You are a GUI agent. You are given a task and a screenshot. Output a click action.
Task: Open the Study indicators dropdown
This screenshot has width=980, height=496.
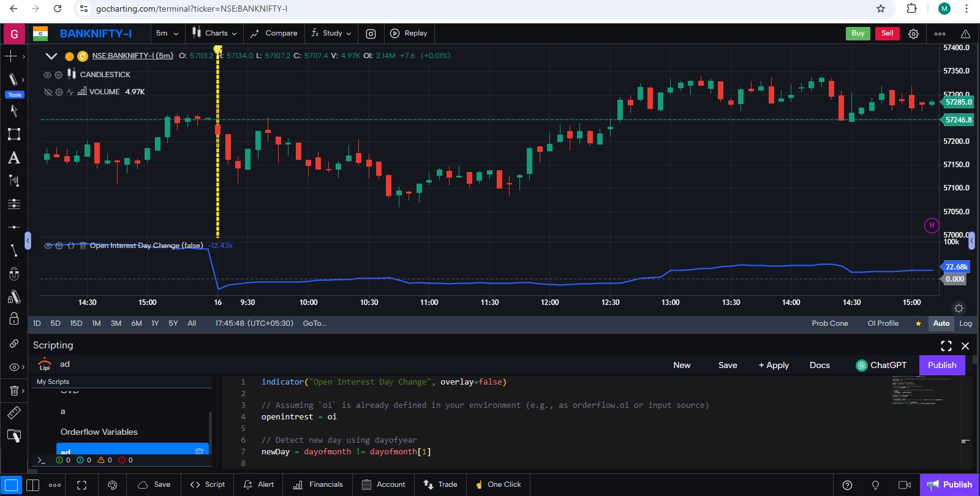331,34
